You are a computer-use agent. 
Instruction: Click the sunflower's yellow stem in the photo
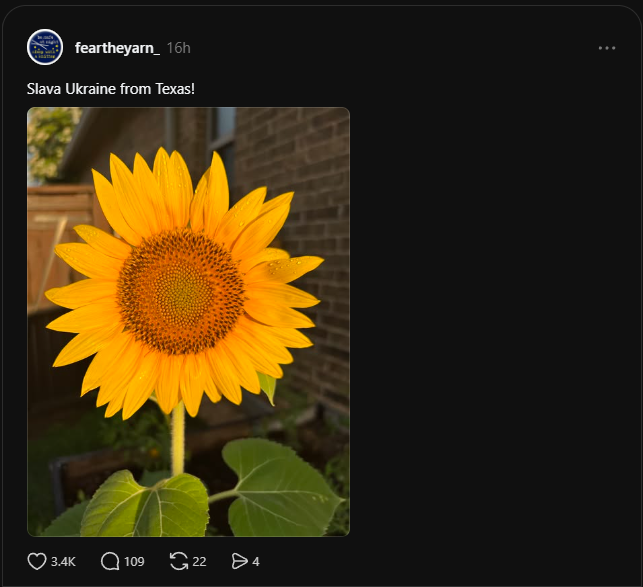click(178, 439)
